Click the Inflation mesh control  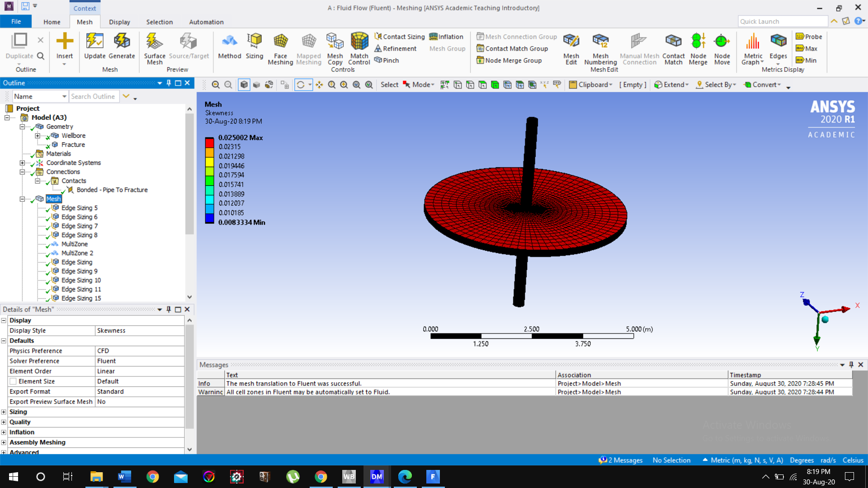446,37
